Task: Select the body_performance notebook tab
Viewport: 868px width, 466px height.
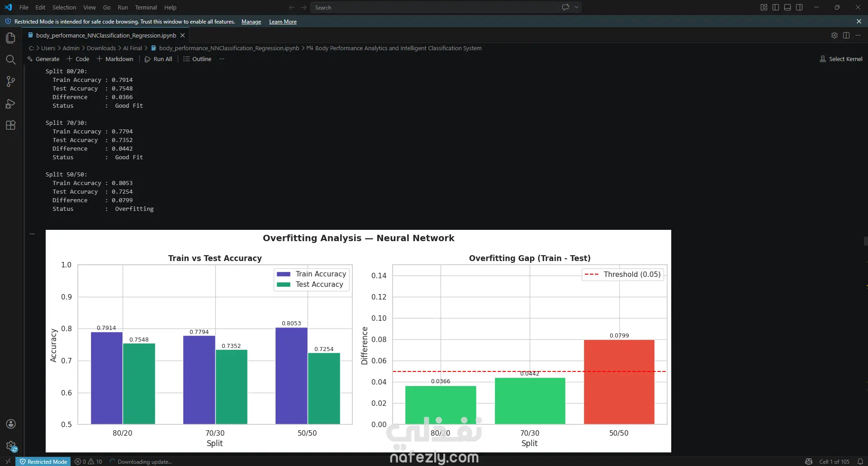Action: pos(106,35)
